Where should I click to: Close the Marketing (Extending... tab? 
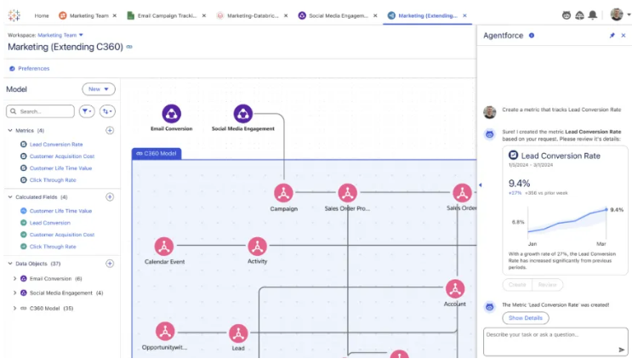(464, 15)
